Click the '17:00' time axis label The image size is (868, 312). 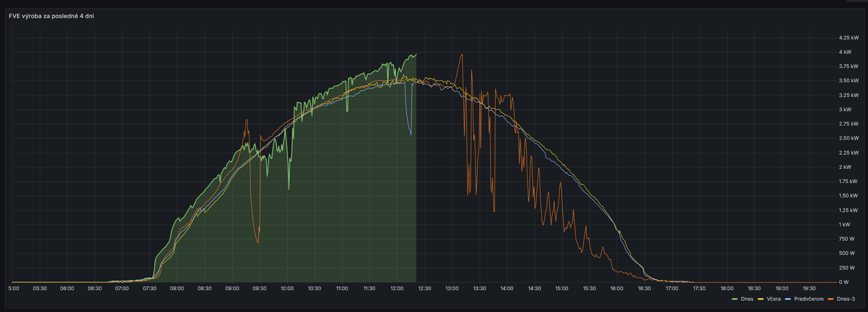click(x=672, y=288)
